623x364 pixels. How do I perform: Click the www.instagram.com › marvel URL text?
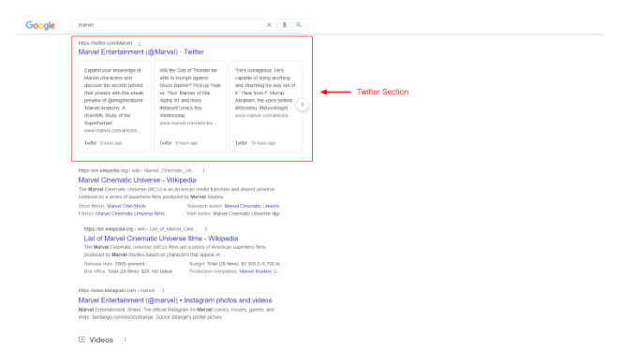(116, 291)
